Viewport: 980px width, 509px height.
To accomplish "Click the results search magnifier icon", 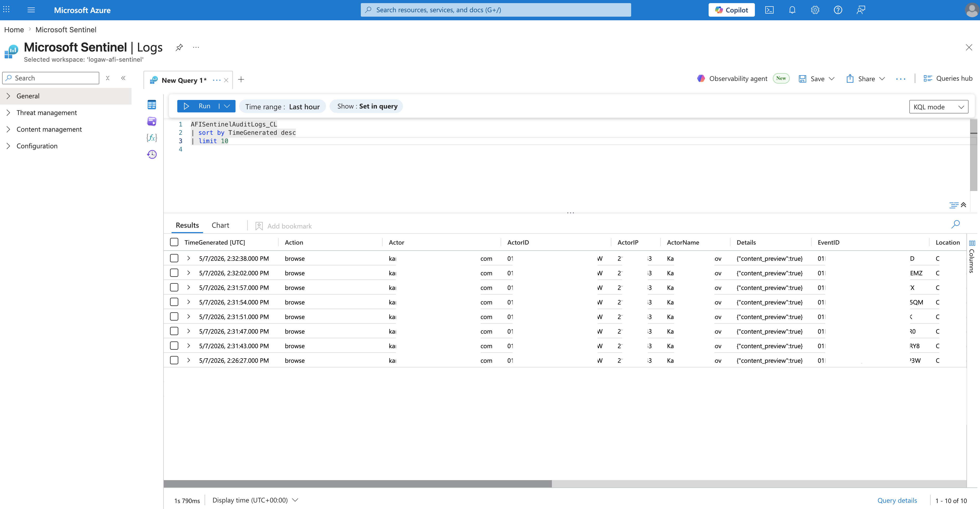I will [x=955, y=224].
